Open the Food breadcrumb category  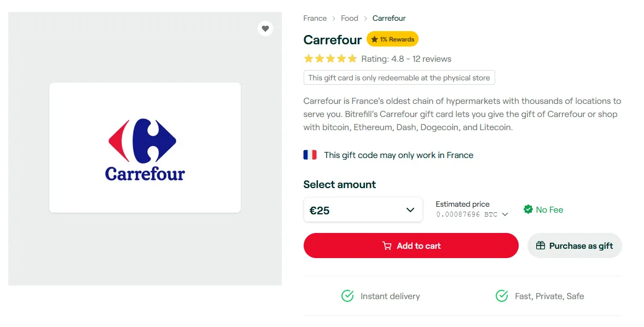click(350, 18)
